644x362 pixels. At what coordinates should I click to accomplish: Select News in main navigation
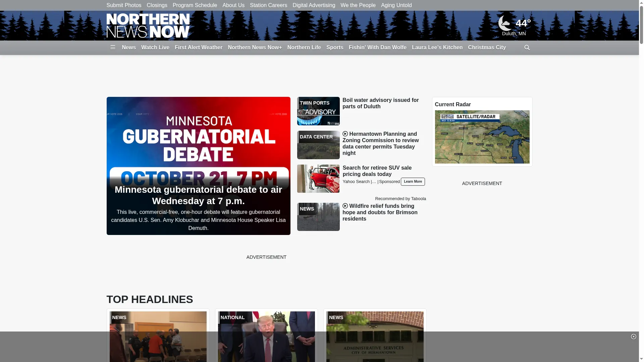(129, 48)
